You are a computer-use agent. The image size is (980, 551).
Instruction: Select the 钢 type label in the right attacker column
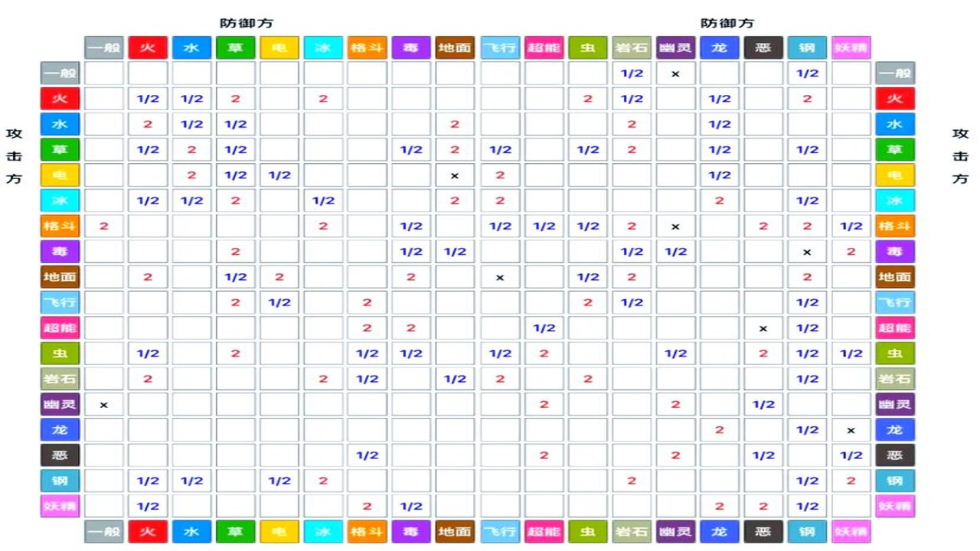[x=895, y=481]
